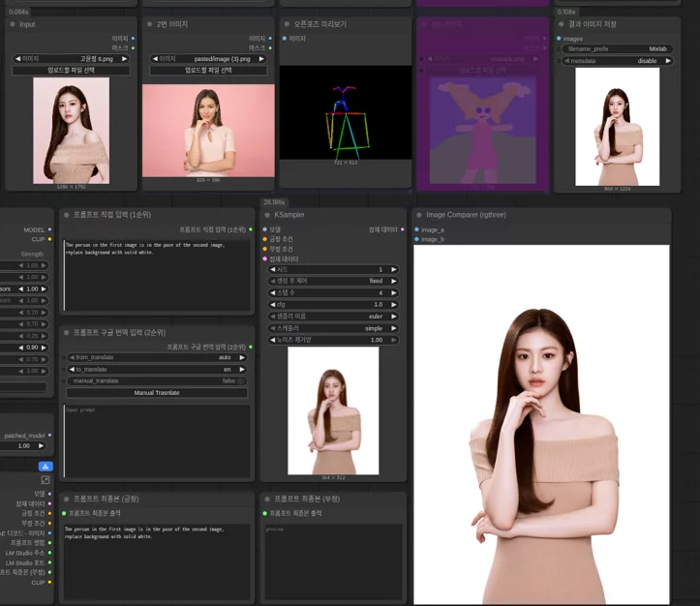Open the 스케줄러 simple selector

click(333, 328)
